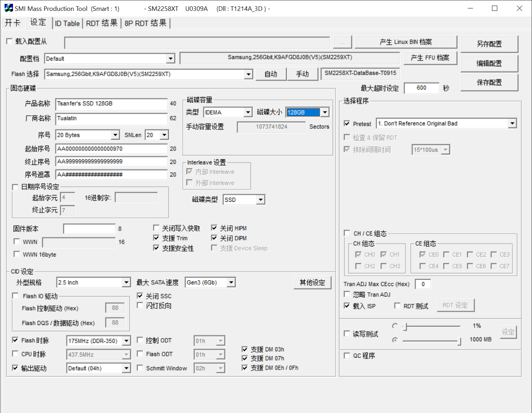Open the RDT 结果 tab

(x=102, y=24)
